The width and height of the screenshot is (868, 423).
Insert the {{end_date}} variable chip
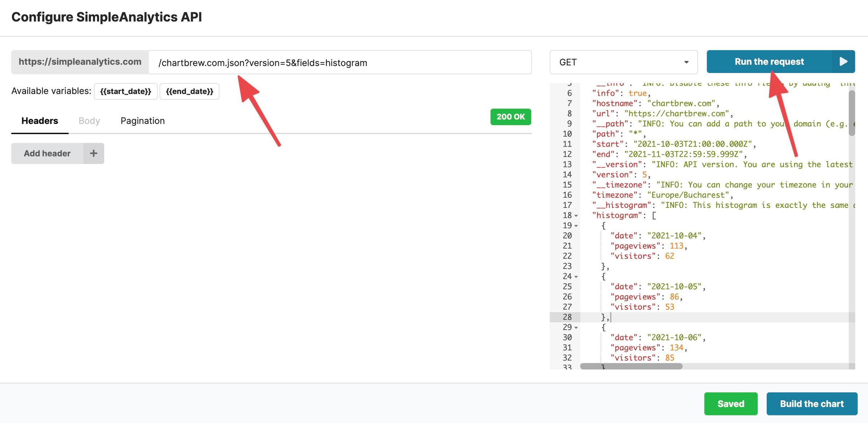[x=190, y=91]
